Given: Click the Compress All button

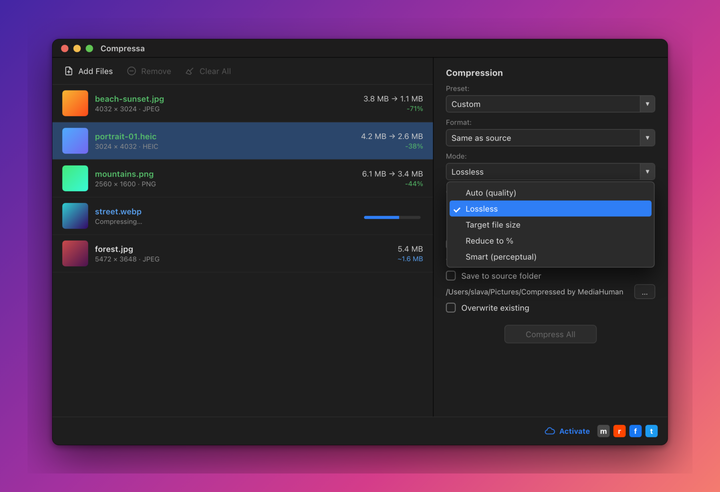Looking at the screenshot, I should [550, 334].
